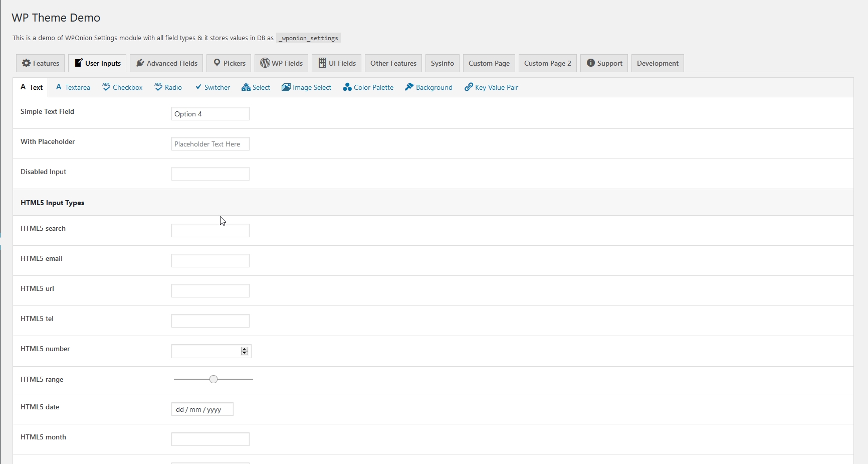
Task: Click the checkmark icon beside Switcher
Action: pyautogui.click(x=198, y=87)
